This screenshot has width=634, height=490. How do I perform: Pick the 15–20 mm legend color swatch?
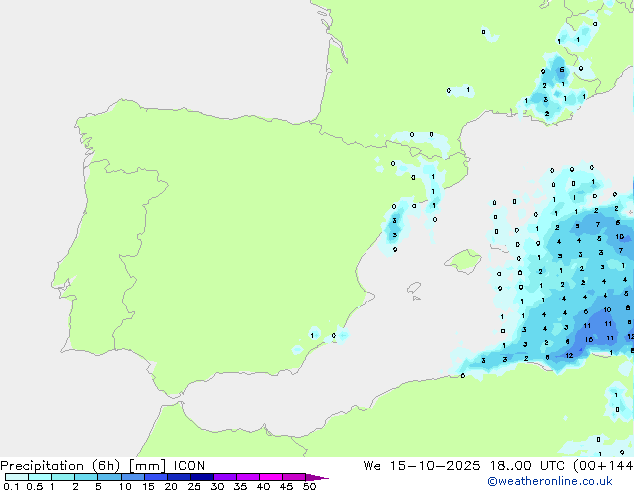(155, 477)
